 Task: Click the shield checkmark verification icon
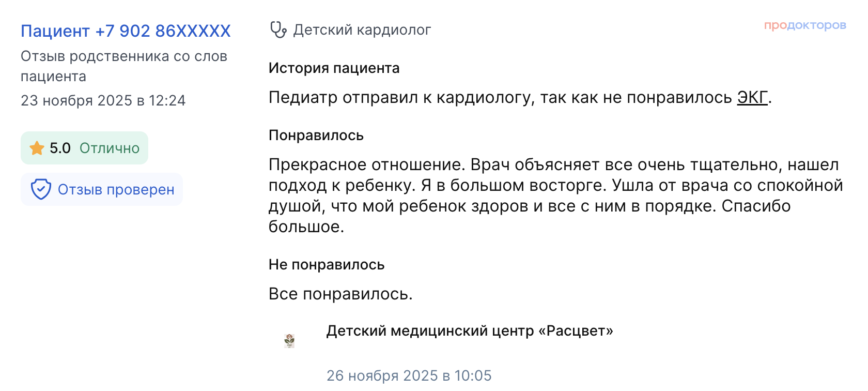tap(41, 189)
